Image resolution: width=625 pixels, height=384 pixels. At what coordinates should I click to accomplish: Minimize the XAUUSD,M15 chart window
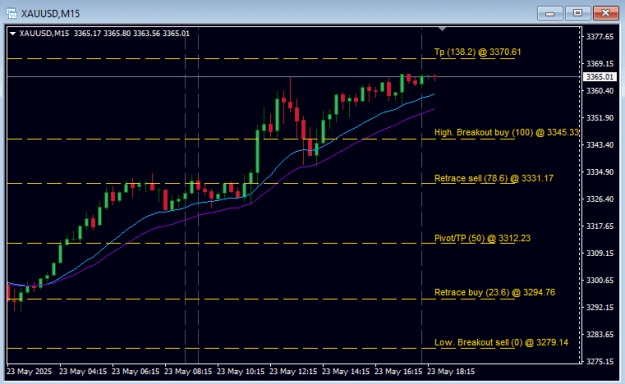click(x=550, y=13)
